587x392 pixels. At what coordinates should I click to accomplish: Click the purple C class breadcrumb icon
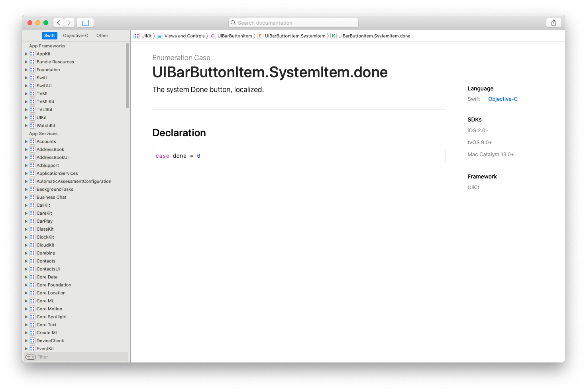pos(213,36)
